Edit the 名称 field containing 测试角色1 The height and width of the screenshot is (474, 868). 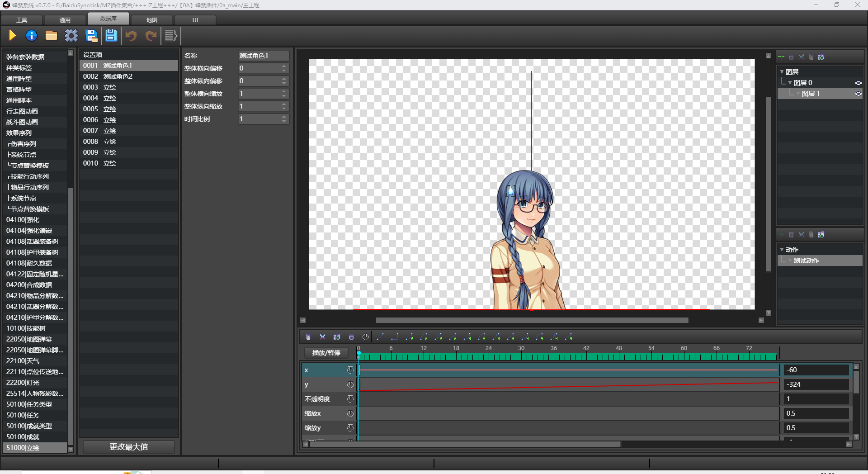264,56
